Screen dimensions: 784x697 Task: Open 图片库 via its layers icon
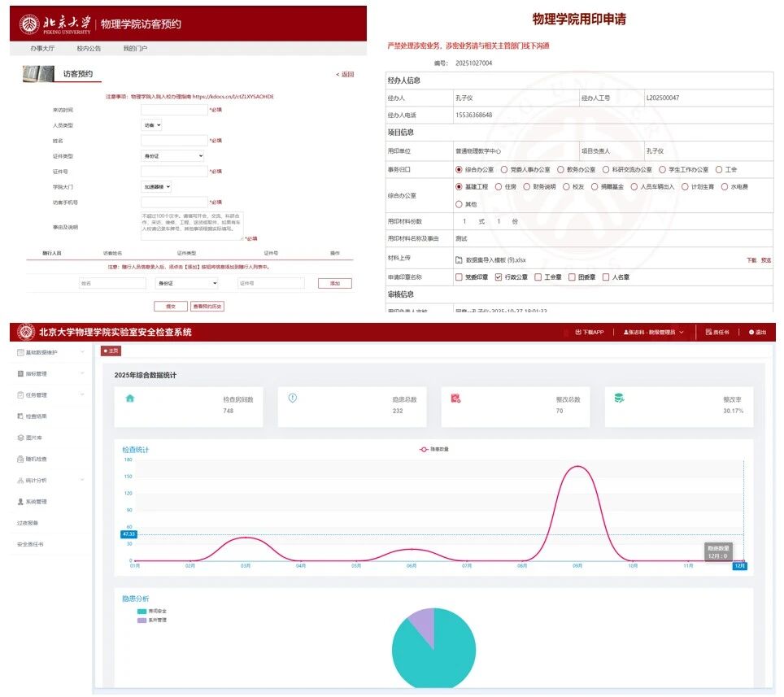(x=20, y=437)
